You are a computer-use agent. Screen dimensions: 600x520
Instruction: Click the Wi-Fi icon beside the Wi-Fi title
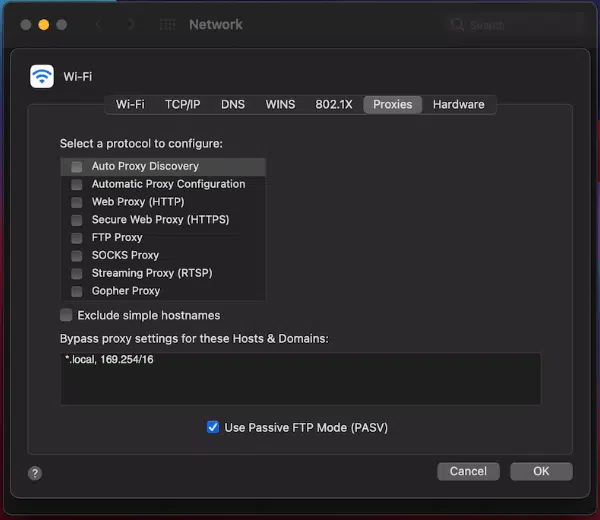click(x=42, y=76)
